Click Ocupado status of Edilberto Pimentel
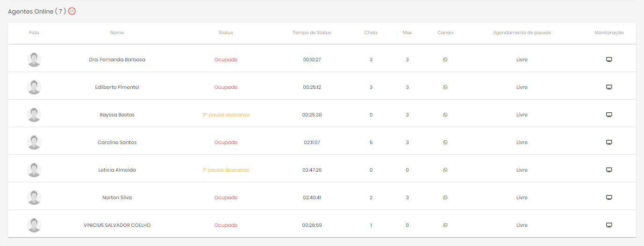This screenshot has height=246, width=644. click(226, 87)
